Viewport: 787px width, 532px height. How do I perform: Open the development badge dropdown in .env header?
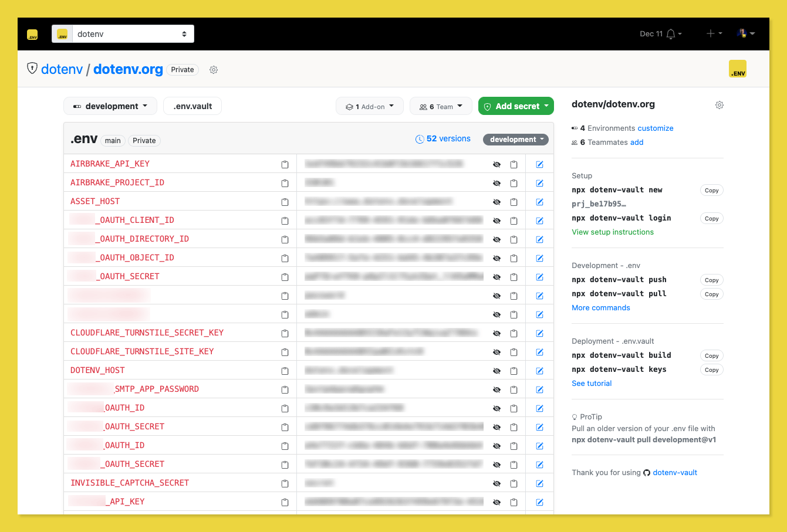516,140
